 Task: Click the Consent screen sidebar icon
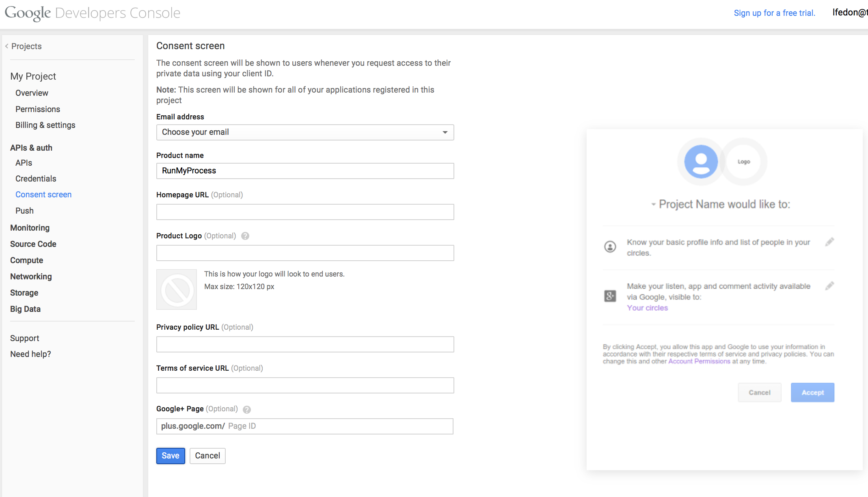click(43, 194)
